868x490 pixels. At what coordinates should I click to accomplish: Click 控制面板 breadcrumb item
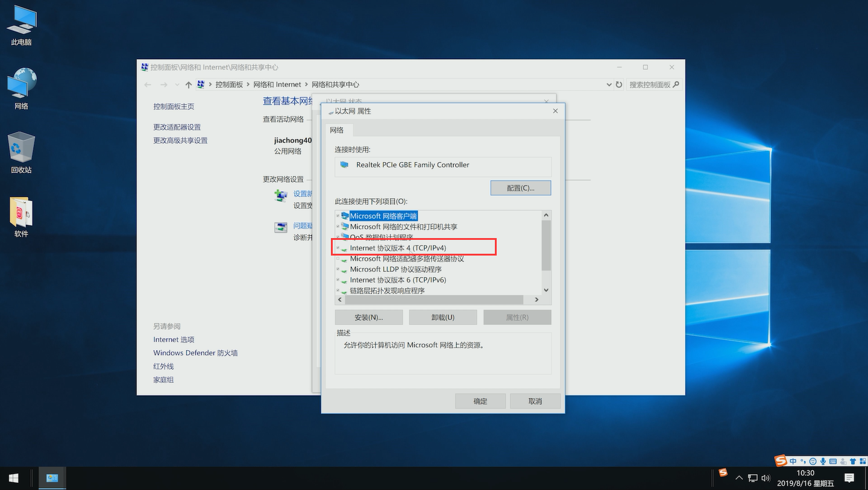[229, 84]
